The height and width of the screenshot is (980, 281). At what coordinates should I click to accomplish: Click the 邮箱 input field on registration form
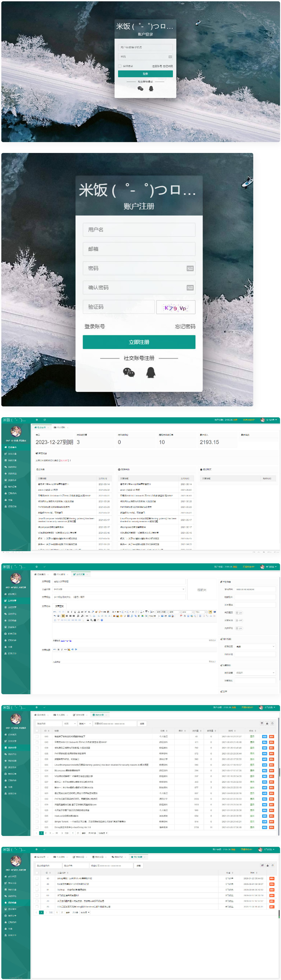tap(139, 249)
